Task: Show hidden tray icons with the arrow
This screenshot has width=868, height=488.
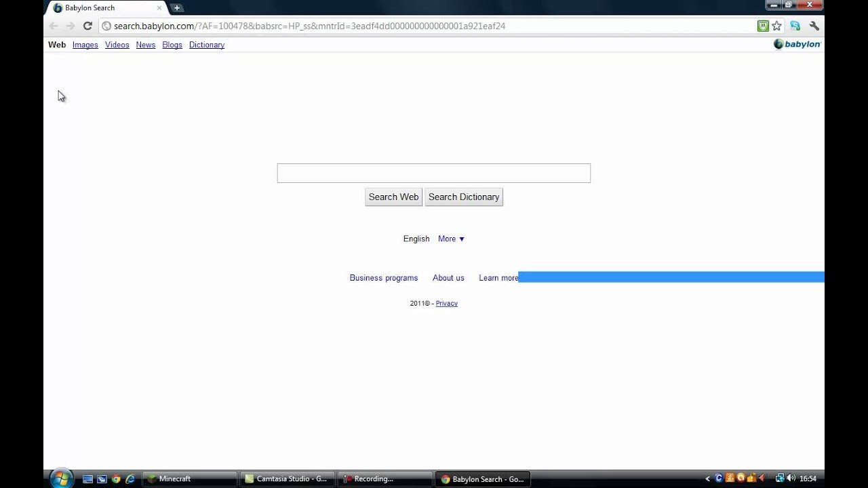Action: (709, 479)
